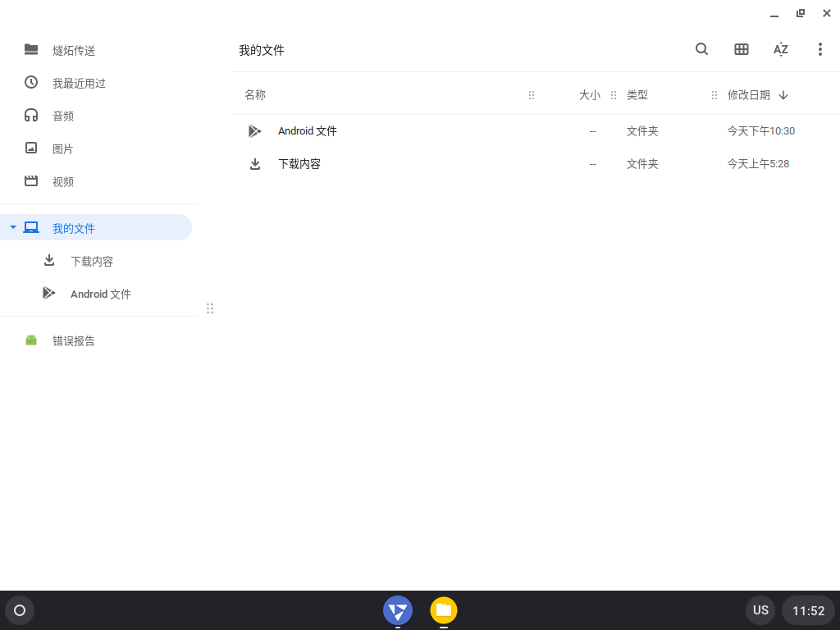Open the three-dot more menu
The width and height of the screenshot is (840, 630).
coord(819,49)
